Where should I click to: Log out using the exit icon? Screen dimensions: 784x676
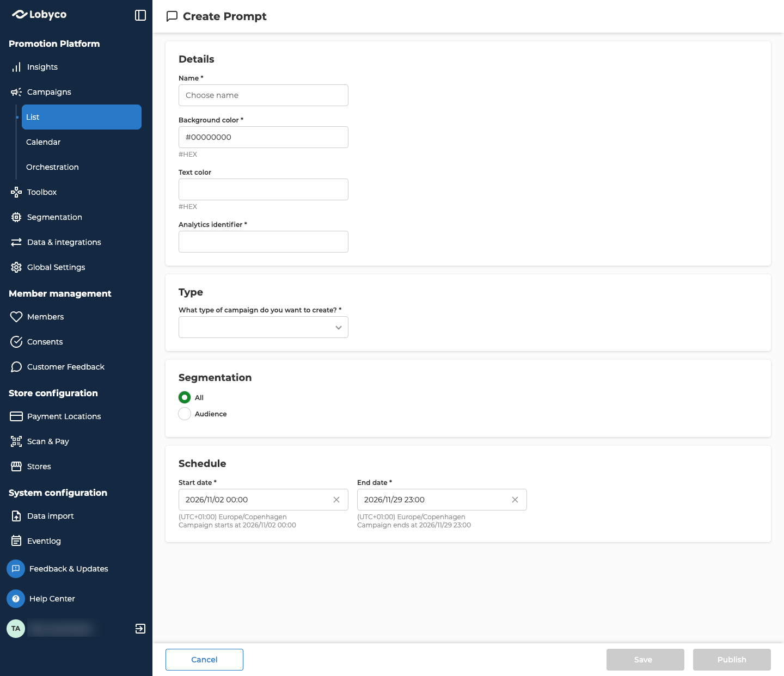click(x=140, y=629)
